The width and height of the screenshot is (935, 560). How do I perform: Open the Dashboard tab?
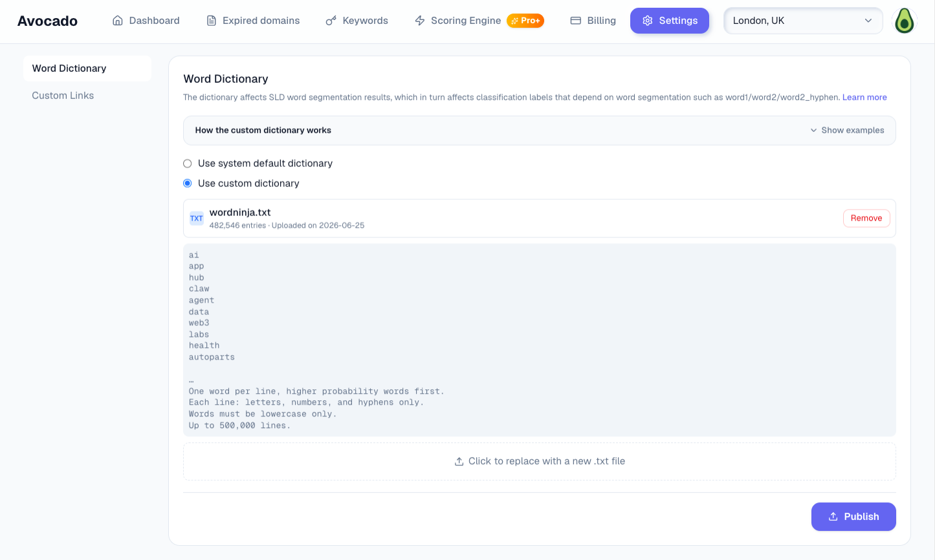point(146,21)
